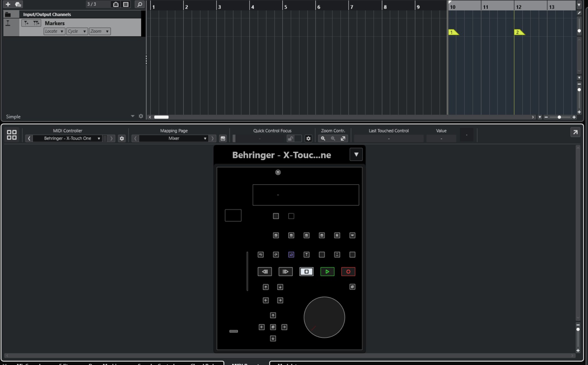Click the center button of the bottom arrow cluster

coord(273,327)
